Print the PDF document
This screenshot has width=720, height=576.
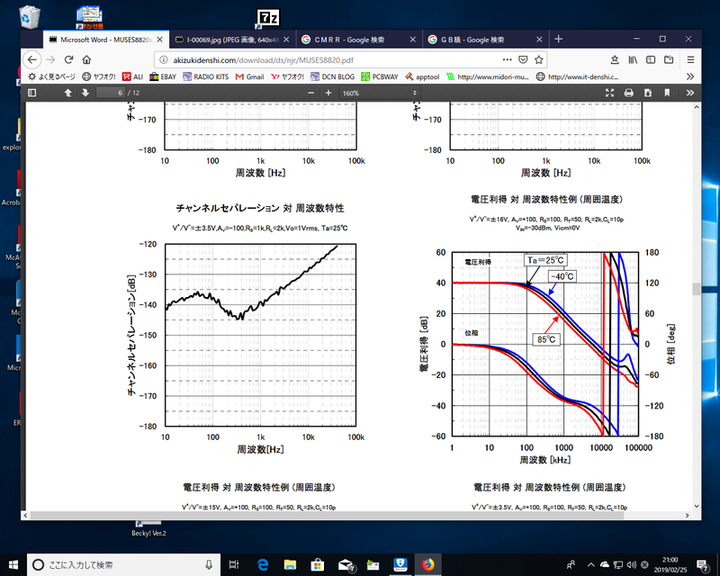point(629,92)
